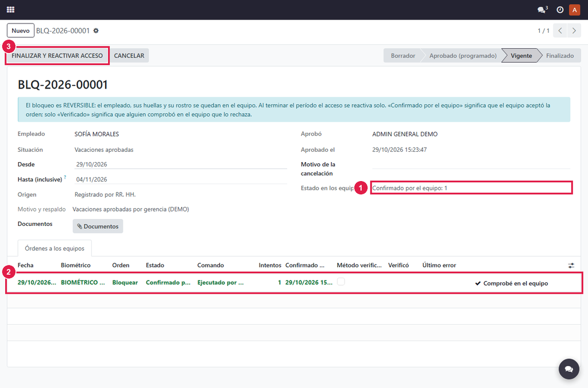
Task: Click the Confirmado por el equipo: 1 value
Action: [x=409, y=188]
